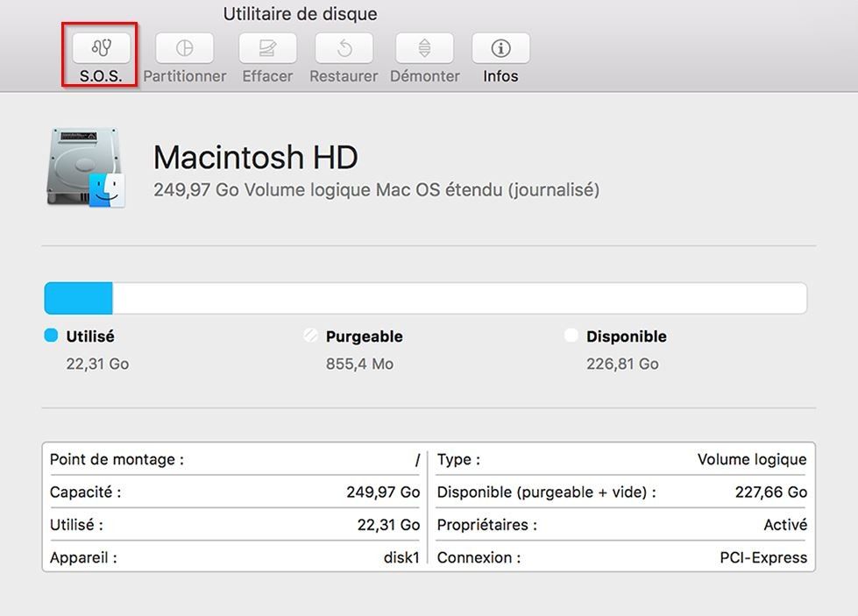Image resolution: width=858 pixels, height=616 pixels.
Task: Click the Macintosh HD volume name
Action: pos(255,158)
